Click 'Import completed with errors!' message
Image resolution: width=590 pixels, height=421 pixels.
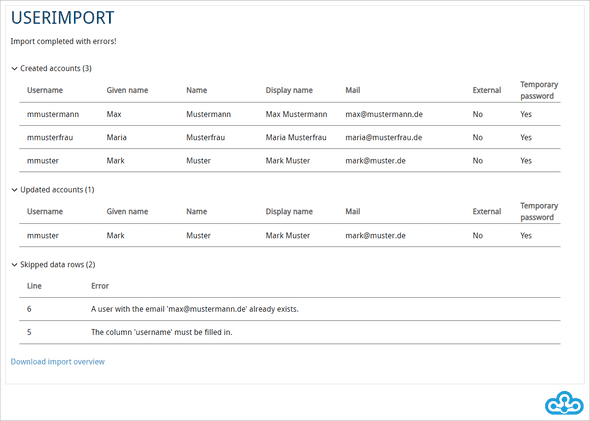pos(64,41)
